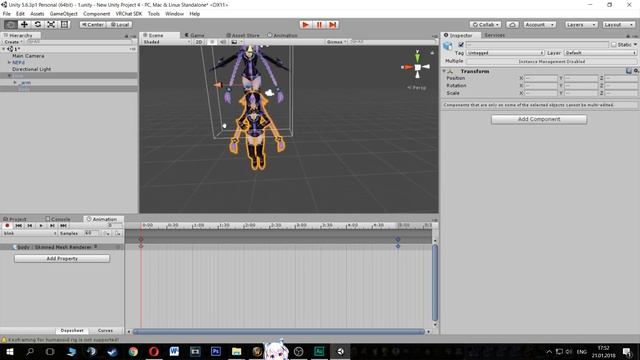This screenshot has width=640, height=360.
Task: Switch animation view to Curves
Action: click(105, 330)
